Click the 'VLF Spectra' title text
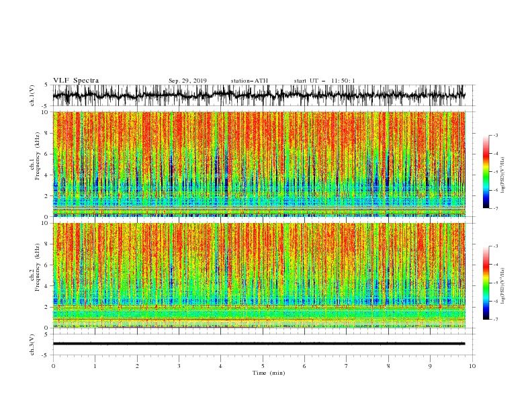 76,81
